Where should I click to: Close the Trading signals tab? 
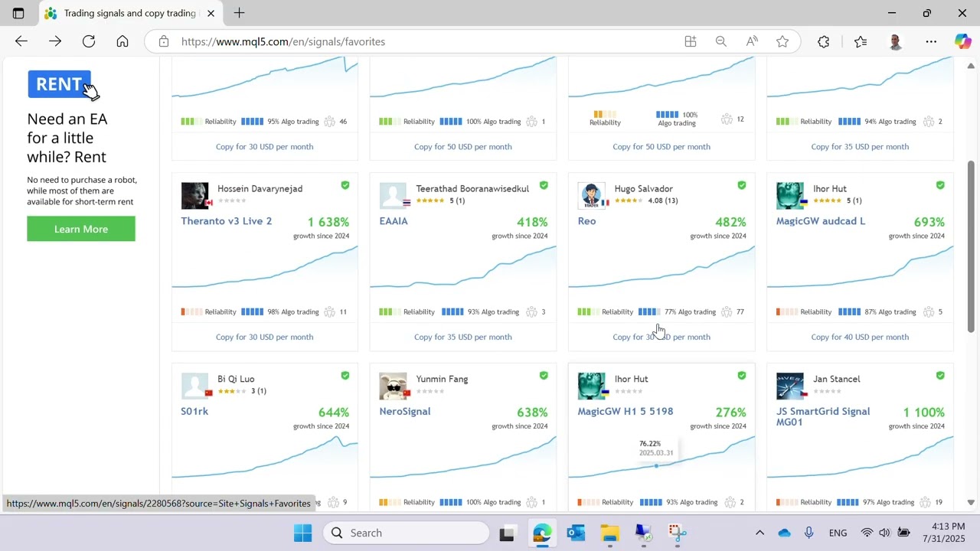point(211,13)
